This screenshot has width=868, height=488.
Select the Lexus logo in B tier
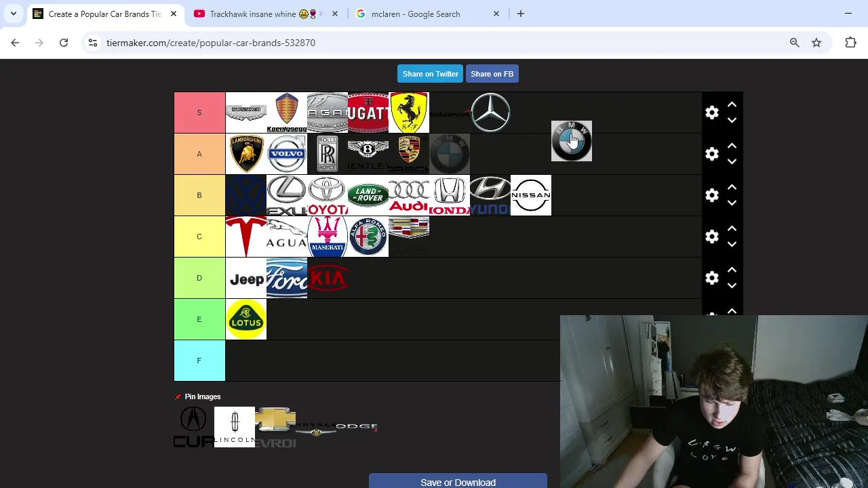point(286,195)
